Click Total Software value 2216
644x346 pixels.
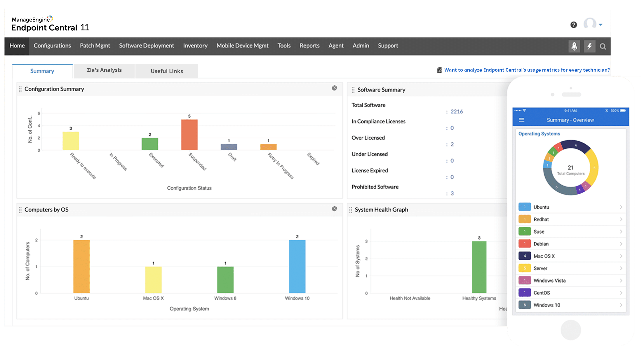coord(457,112)
